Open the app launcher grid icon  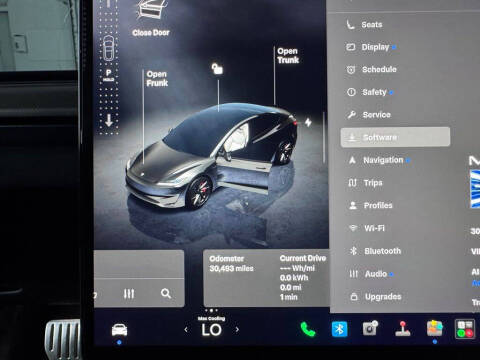click(x=465, y=329)
